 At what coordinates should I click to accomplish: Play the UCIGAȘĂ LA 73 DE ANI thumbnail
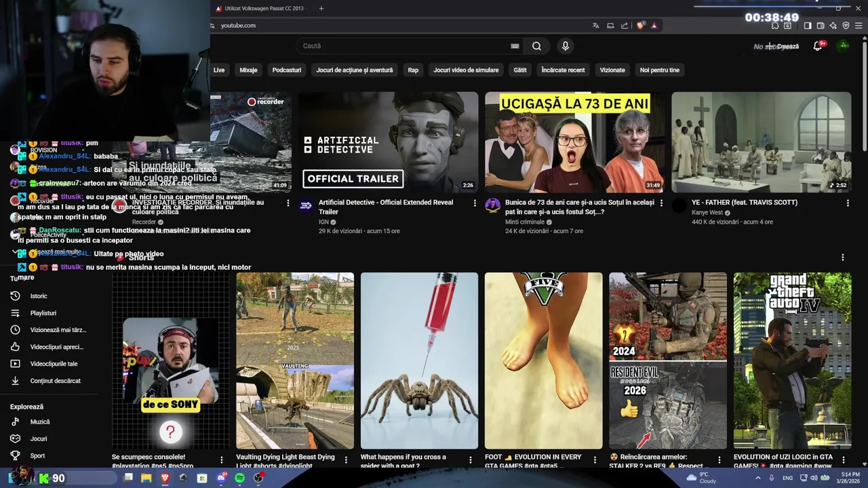point(575,142)
